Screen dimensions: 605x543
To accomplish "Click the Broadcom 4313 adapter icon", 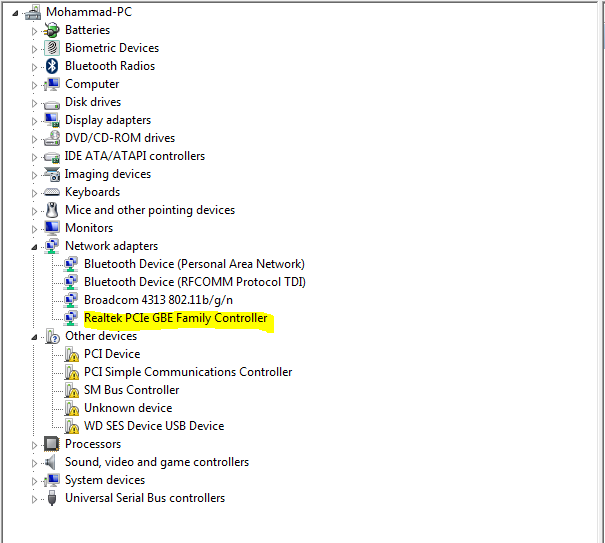I will (71, 300).
